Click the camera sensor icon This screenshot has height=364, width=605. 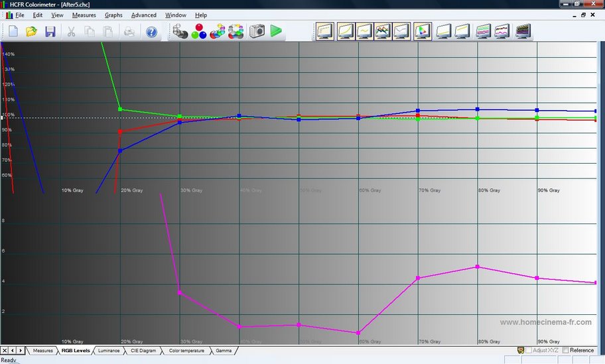tap(257, 31)
